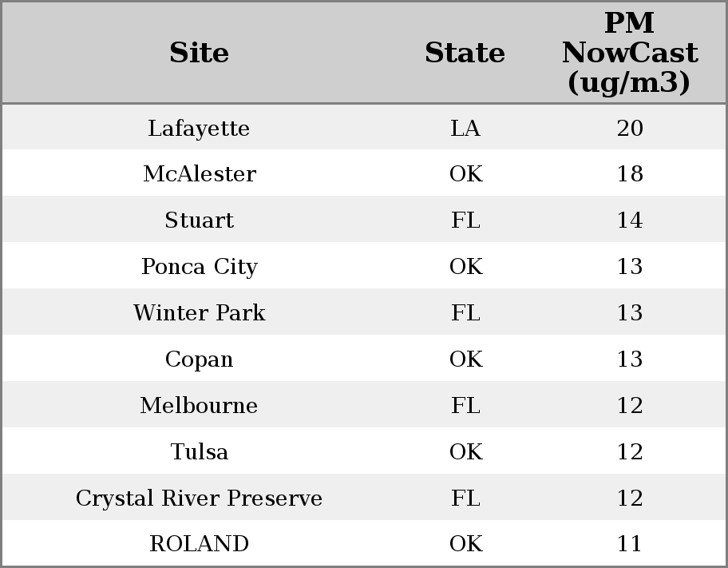Click Lafayette's PM value of 20
Screen dimensions: 728x568
(629, 128)
